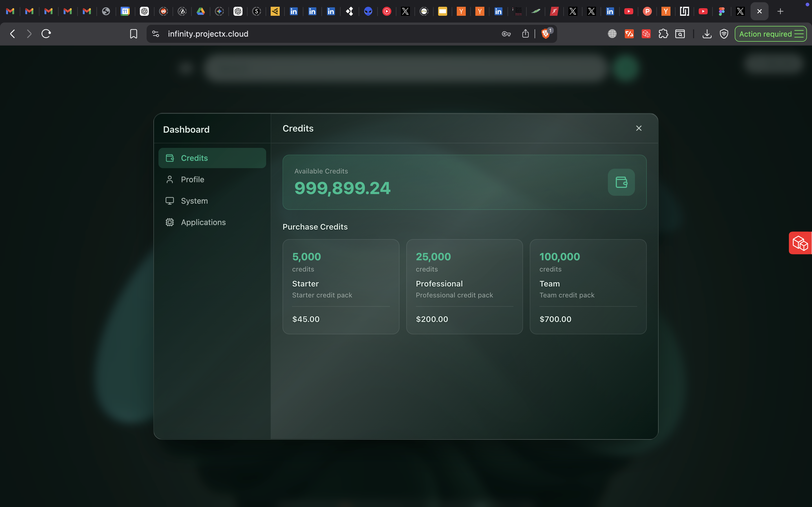Choose the Starter 5,000 credit pack
The height and width of the screenshot is (507, 812).
(341, 286)
